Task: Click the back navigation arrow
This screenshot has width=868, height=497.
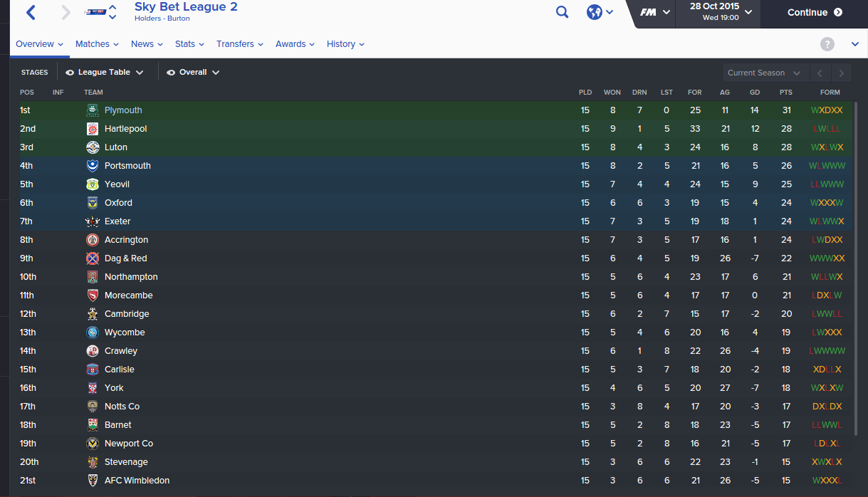Action: click(31, 12)
